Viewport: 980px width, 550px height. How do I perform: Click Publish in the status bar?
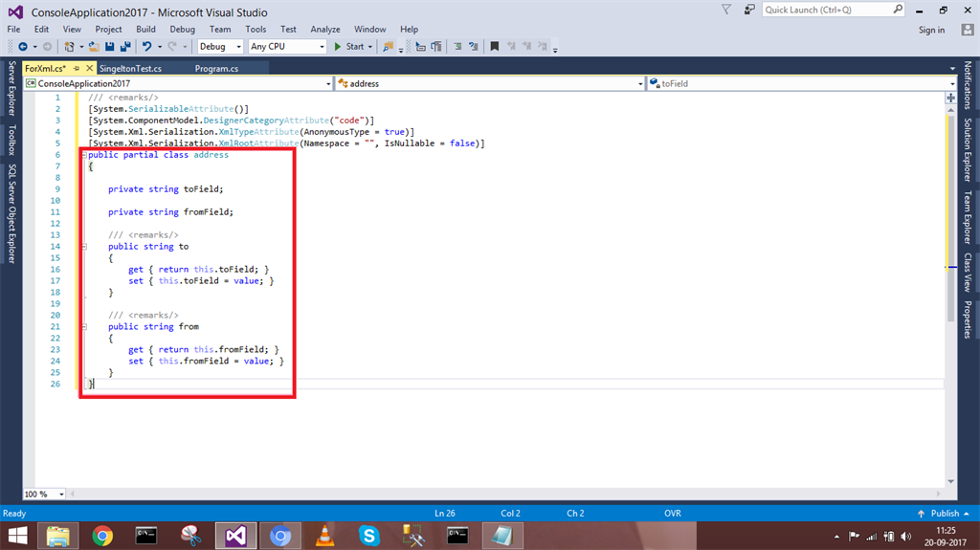coord(945,513)
